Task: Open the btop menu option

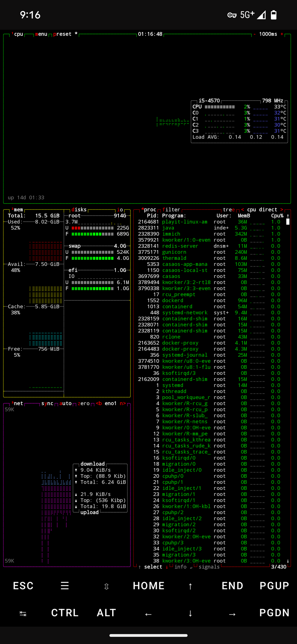Action: [x=41, y=34]
